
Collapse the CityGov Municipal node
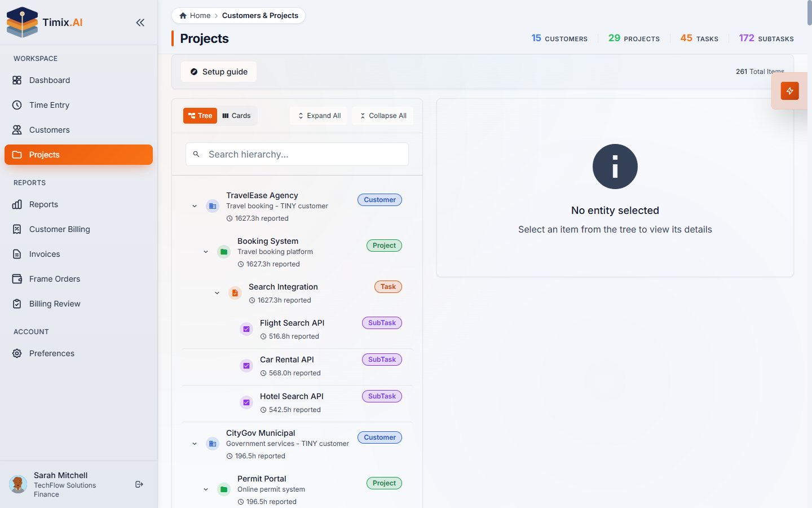[x=195, y=444]
